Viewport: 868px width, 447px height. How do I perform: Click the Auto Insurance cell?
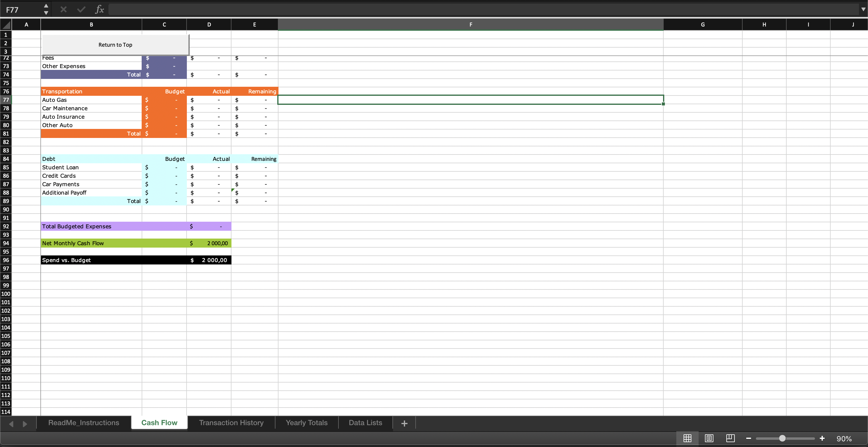91,117
